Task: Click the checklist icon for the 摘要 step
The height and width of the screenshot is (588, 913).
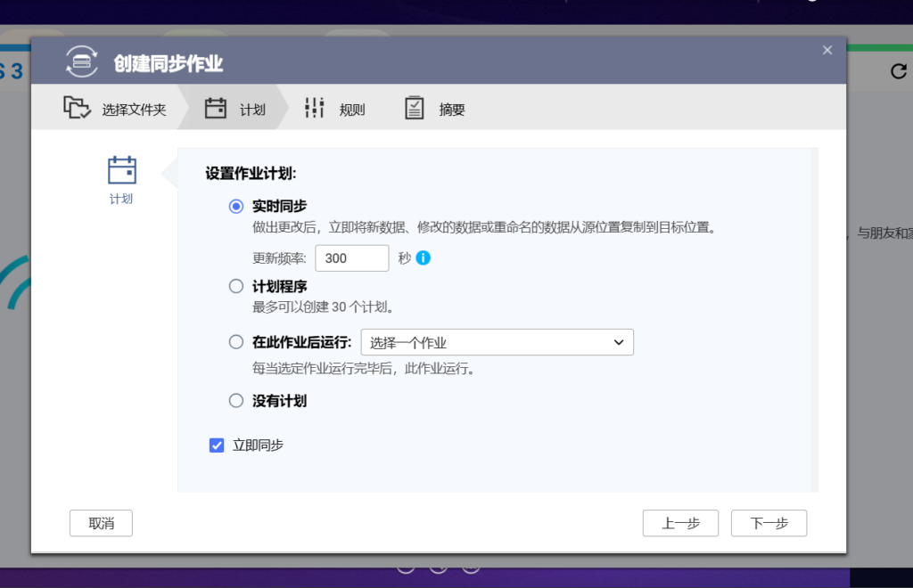Action: pos(415,108)
